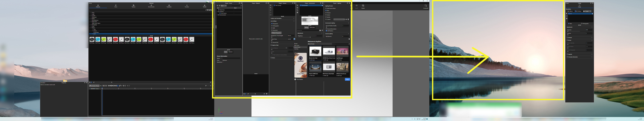Switch to the Materials tab in Scene panel
Image resolution: width=644 pixels, height=121 pixels.
(x=231, y=52)
